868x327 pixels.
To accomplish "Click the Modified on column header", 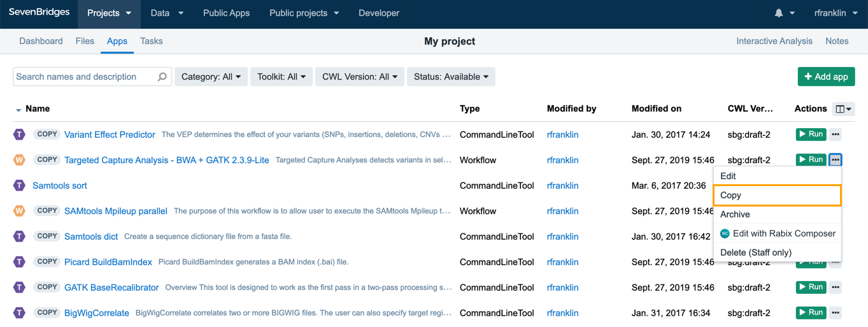I will [657, 109].
